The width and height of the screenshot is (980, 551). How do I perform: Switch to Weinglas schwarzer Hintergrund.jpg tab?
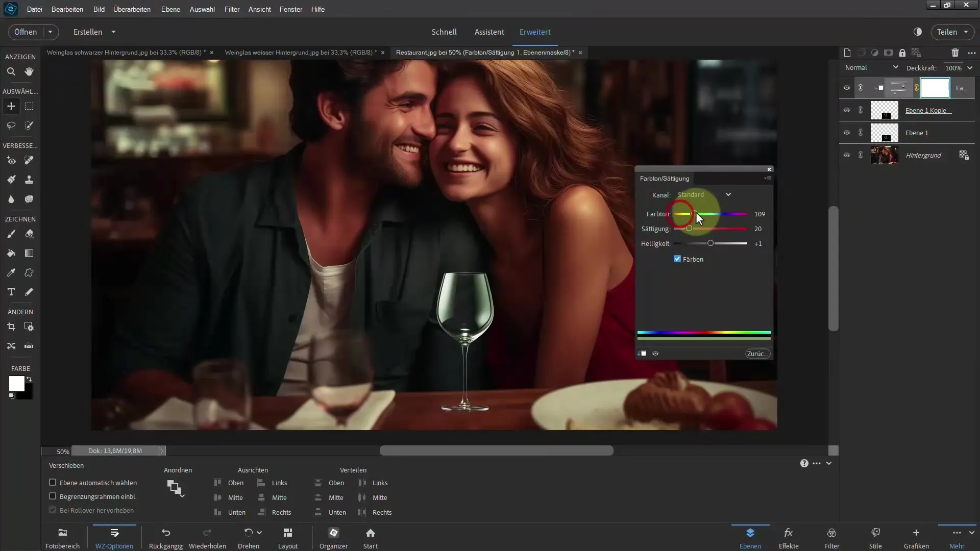point(126,52)
